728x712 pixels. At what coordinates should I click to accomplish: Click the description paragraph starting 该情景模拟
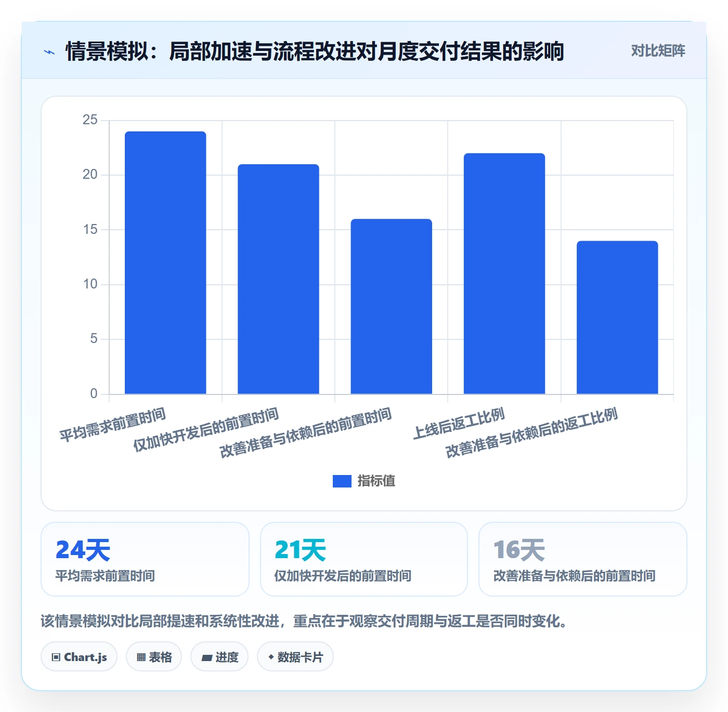[x=305, y=621]
